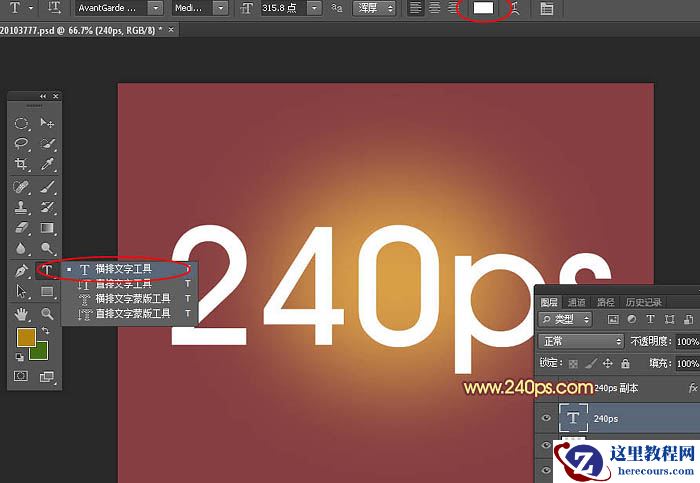Select the Type tool in toolbox
This screenshot has height=483, width=700.
tap(47, 271)
